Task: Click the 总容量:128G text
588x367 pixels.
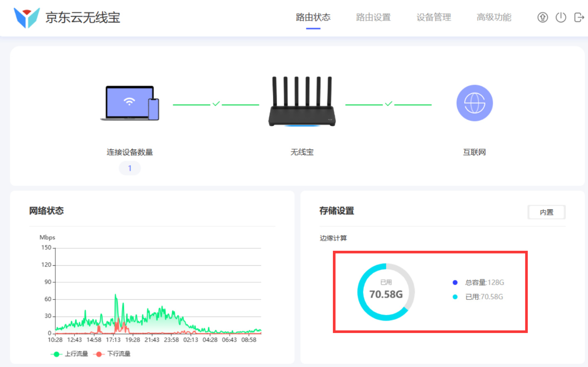Action: tap(485, 283)
